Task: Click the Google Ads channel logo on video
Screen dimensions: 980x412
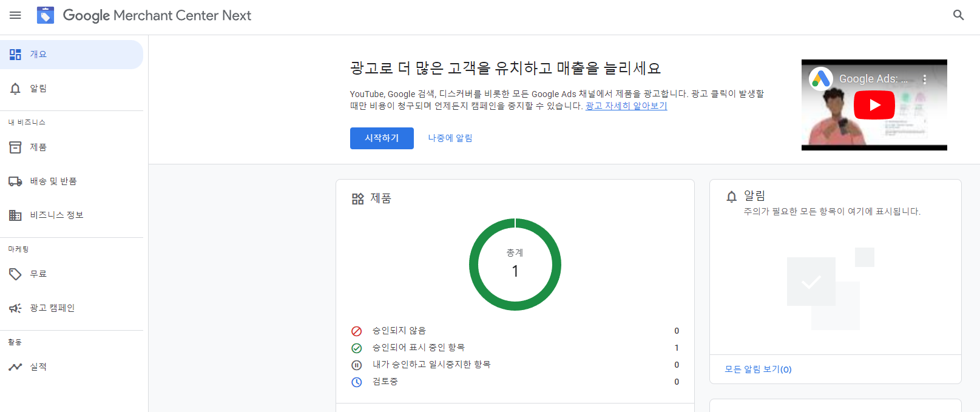Action: [x=821, y=79]
